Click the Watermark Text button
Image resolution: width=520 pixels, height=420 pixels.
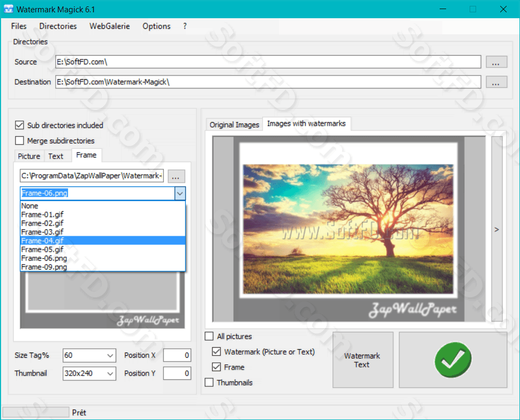(363, 359)
